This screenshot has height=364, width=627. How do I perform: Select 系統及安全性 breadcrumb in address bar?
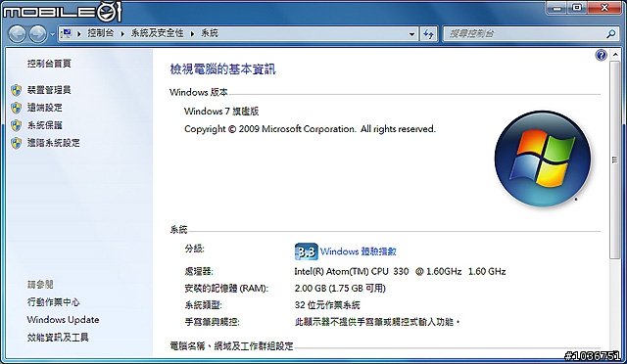pos(157,33)
